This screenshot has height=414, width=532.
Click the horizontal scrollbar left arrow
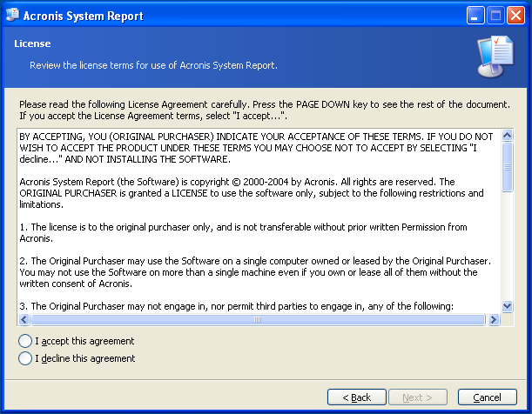[x=24, y=319]
